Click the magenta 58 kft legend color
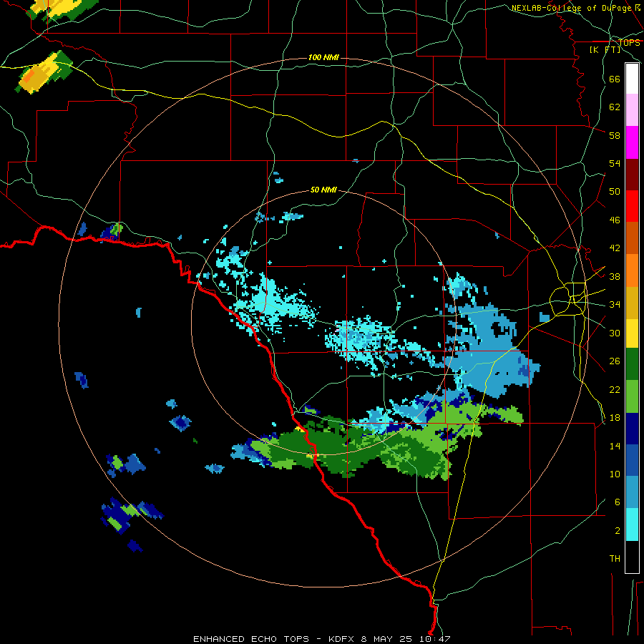Viewport: 644px width, 644px height. (632, 142)
